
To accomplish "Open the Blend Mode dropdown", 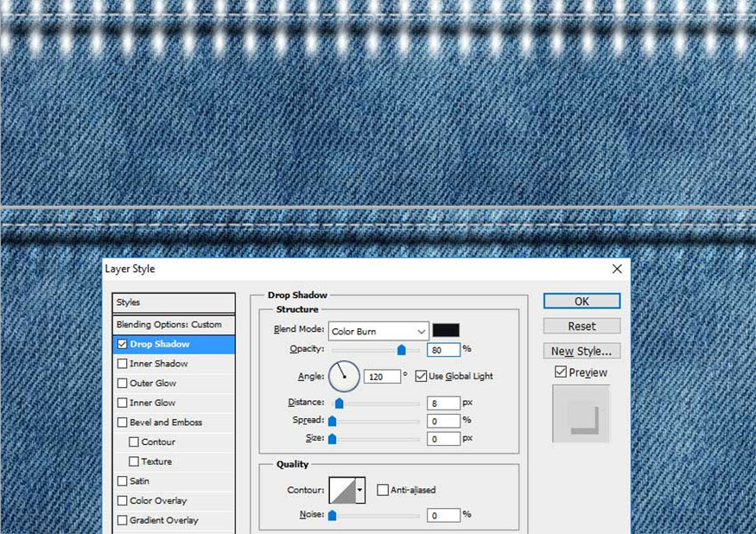I will tap(378, 331).
